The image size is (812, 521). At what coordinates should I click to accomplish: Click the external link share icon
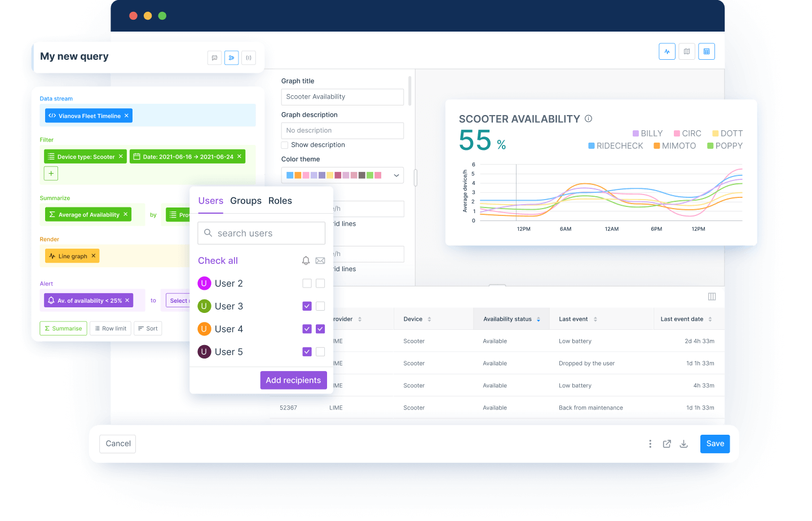(x=667, y=444)
